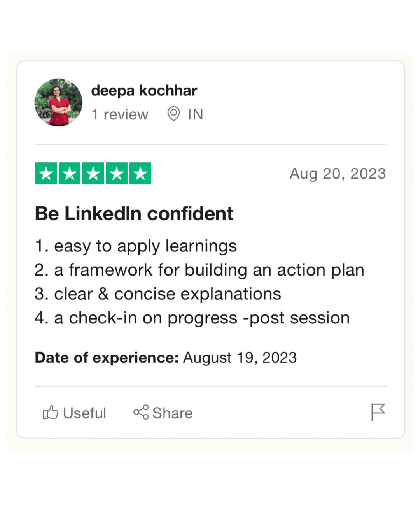
Task: Click the fourth green rating star
Action: tap(117, 173)
